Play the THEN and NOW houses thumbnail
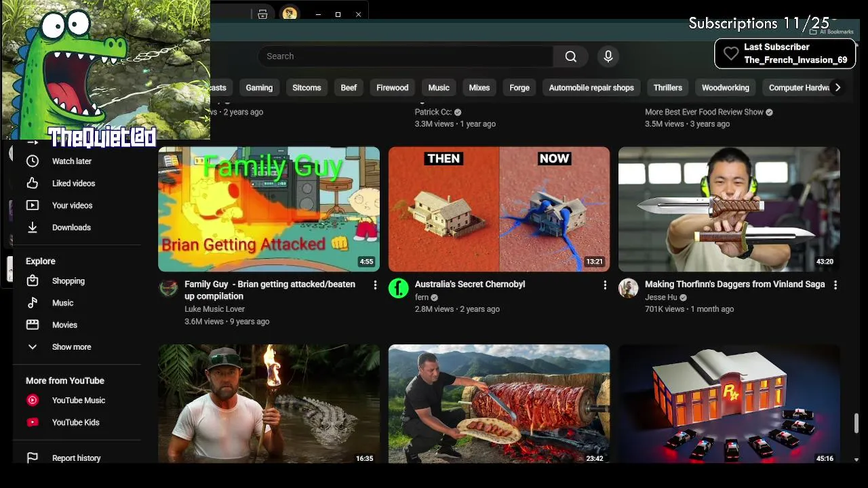Image resolution: width=868 pixels, height=488 pixels. point(499,209)
